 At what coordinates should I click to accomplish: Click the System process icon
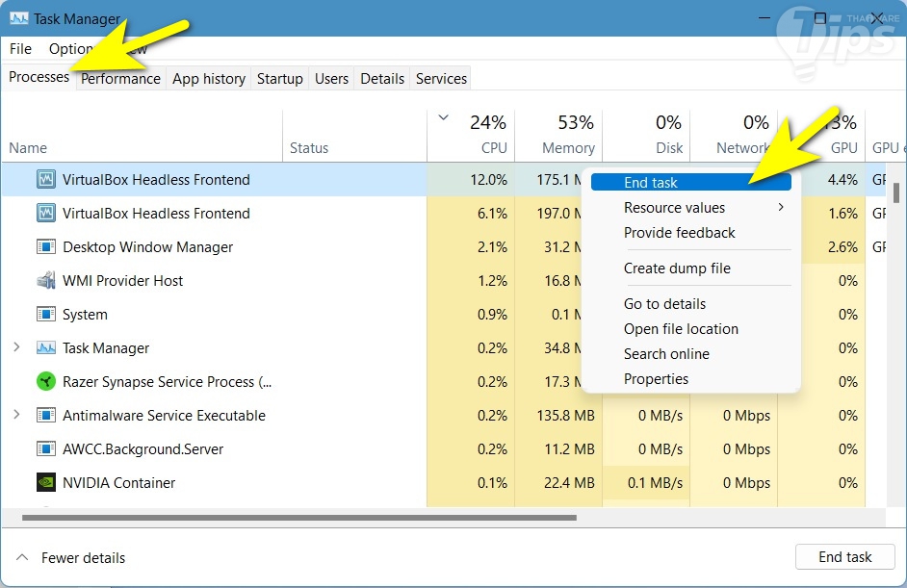click(46, 315)
